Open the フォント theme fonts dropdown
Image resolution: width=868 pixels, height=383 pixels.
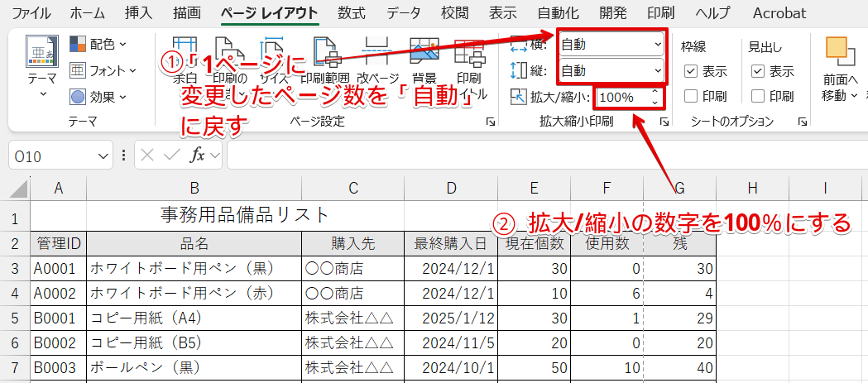tap(103, 70)
